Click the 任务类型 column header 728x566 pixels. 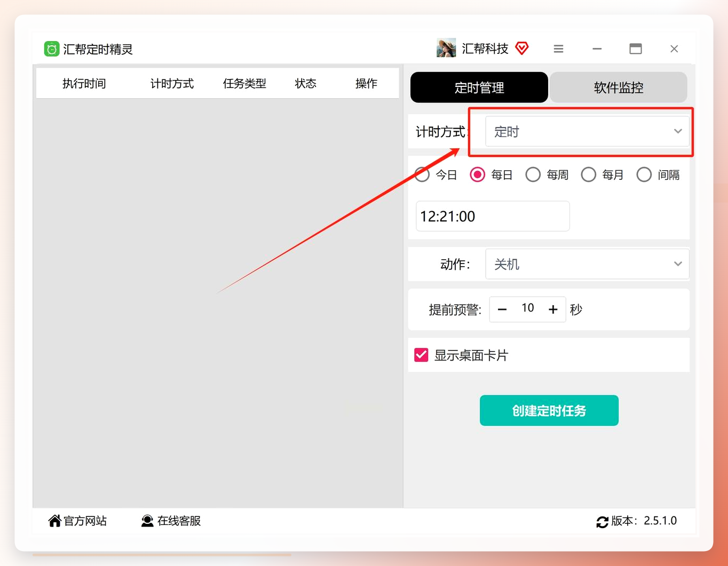pos(244,83)
